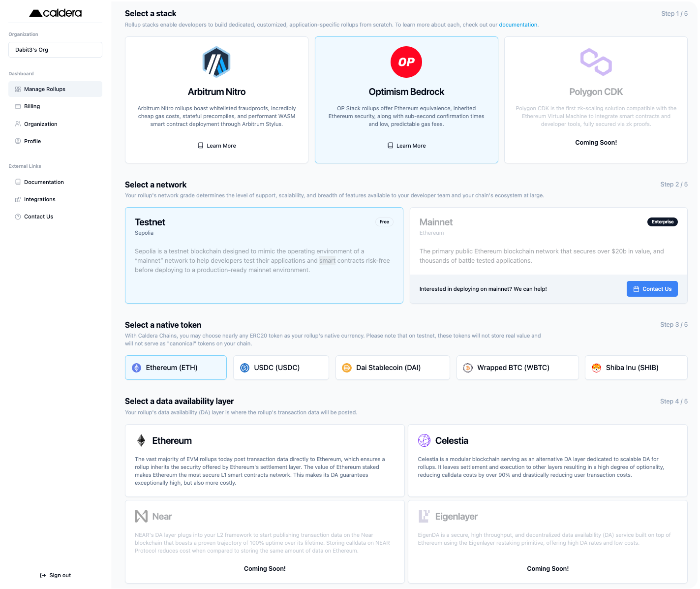The width and height of the screenshot is (700, 589).
Task: Choose Wrapped BTC (WBTC) as native token
Action: (x=517, y=368)
